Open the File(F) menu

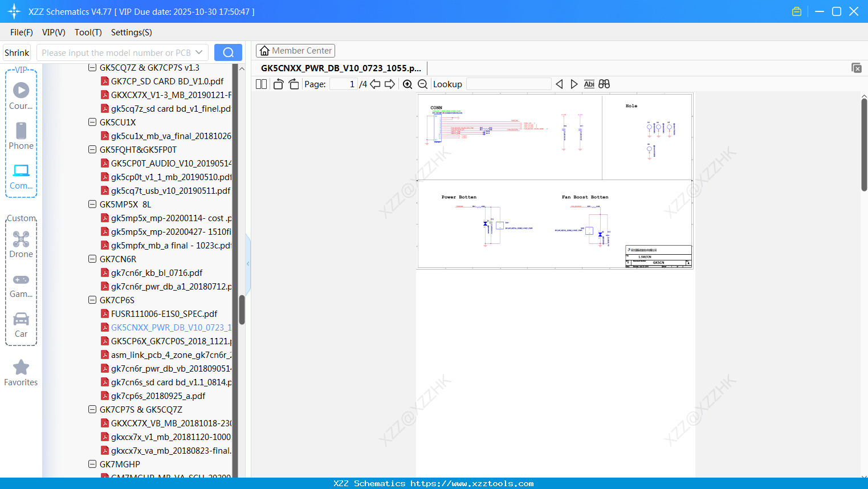coord(22,32)
